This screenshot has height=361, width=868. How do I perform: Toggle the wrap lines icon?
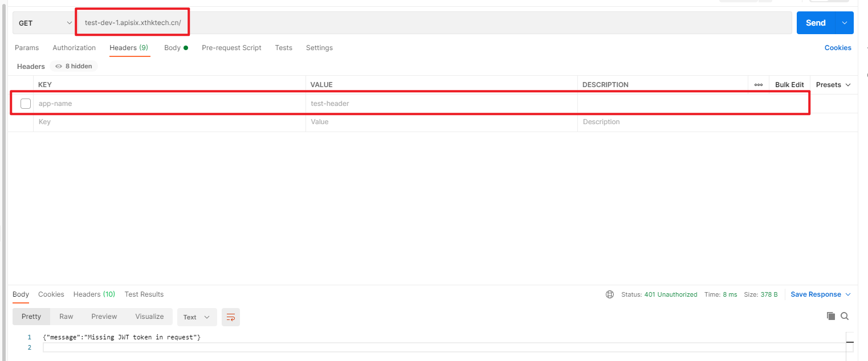coord(231,317)
